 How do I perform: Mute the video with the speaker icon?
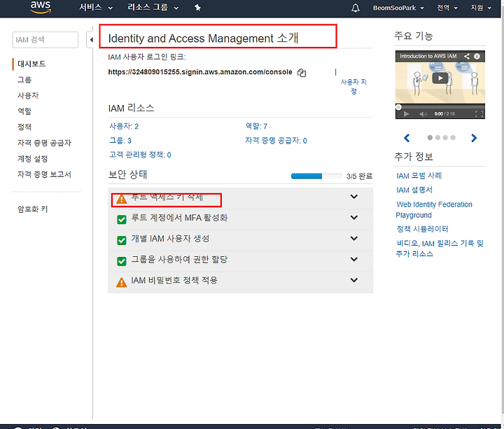click(x=423, y=114)
